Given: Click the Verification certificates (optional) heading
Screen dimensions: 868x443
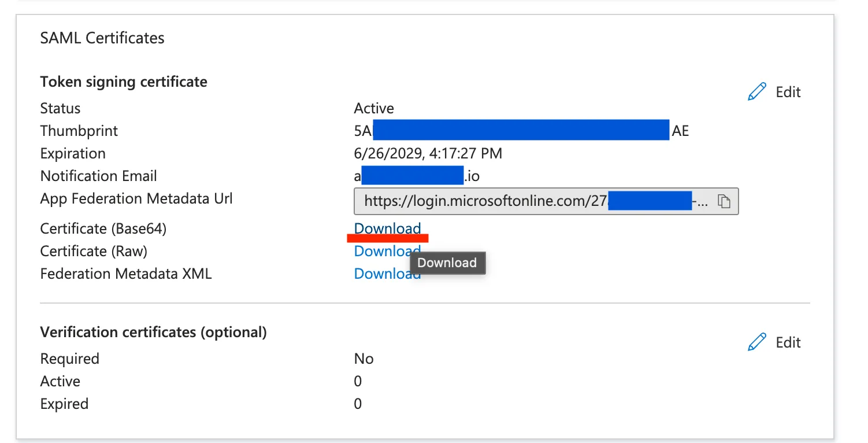Looking at the screenshot, I should pyautogui.click(x=154, y=332).
